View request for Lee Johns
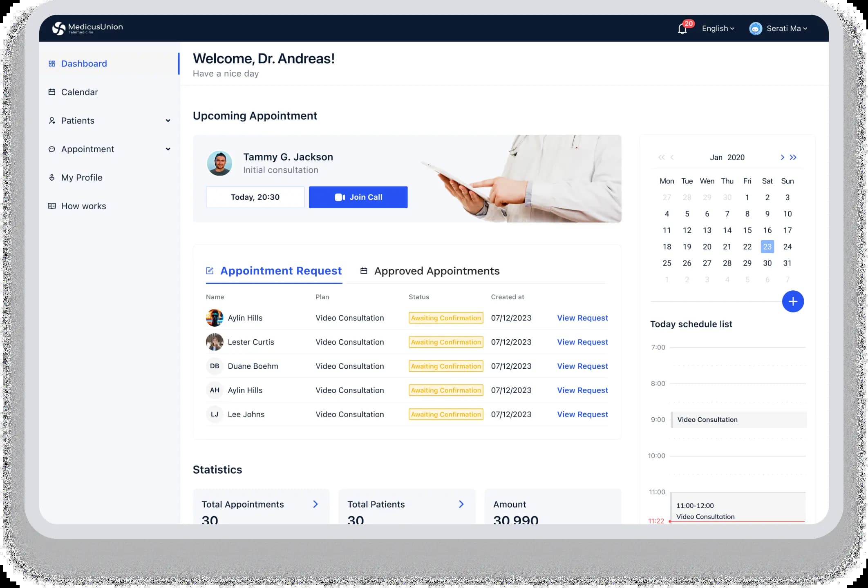 click(582, 414)
